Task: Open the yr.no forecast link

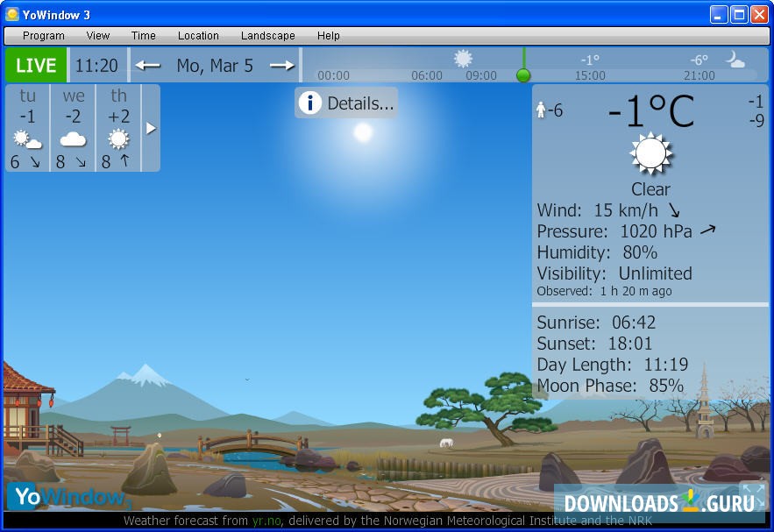Action: point(266,521)
